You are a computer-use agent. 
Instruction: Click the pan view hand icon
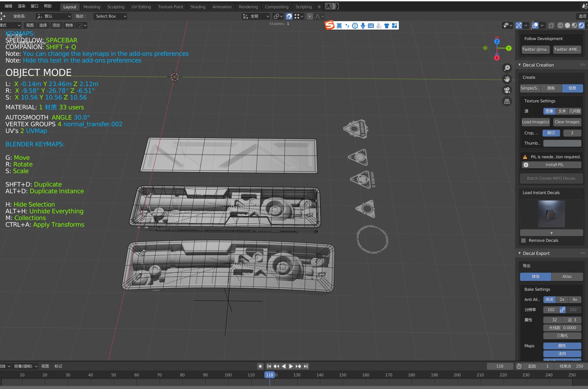pos(507,79)
